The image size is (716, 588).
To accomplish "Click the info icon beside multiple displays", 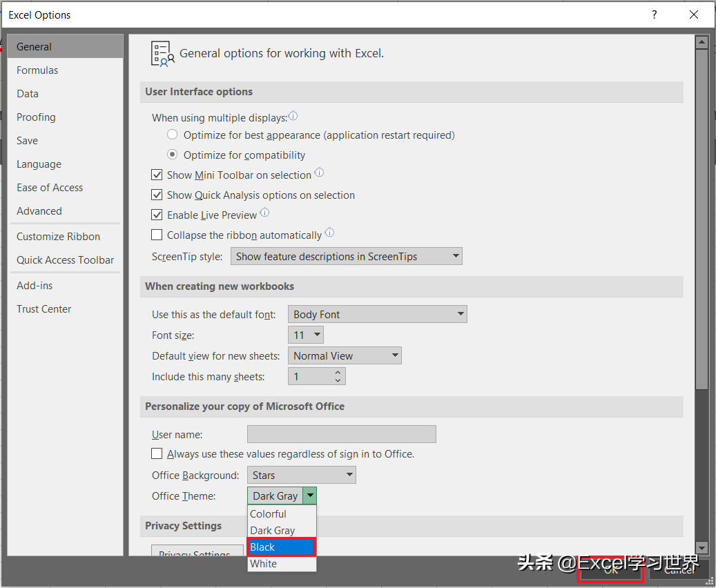I will tap(293, 116).
